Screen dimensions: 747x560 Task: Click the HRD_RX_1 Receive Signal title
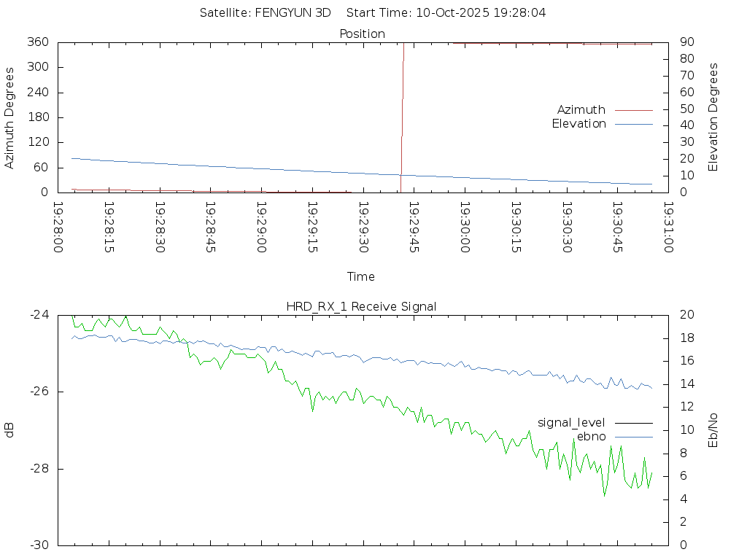click(x=362, y=306)
